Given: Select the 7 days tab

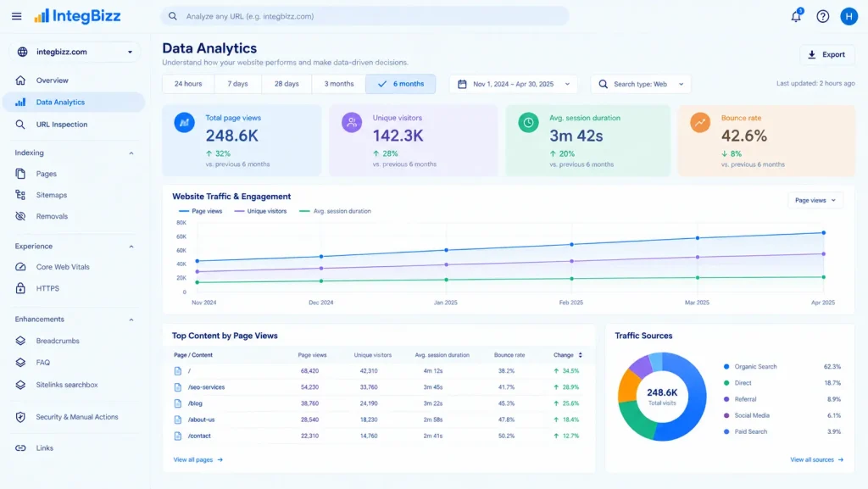Looking at the screenshot, I should point(237,84).
